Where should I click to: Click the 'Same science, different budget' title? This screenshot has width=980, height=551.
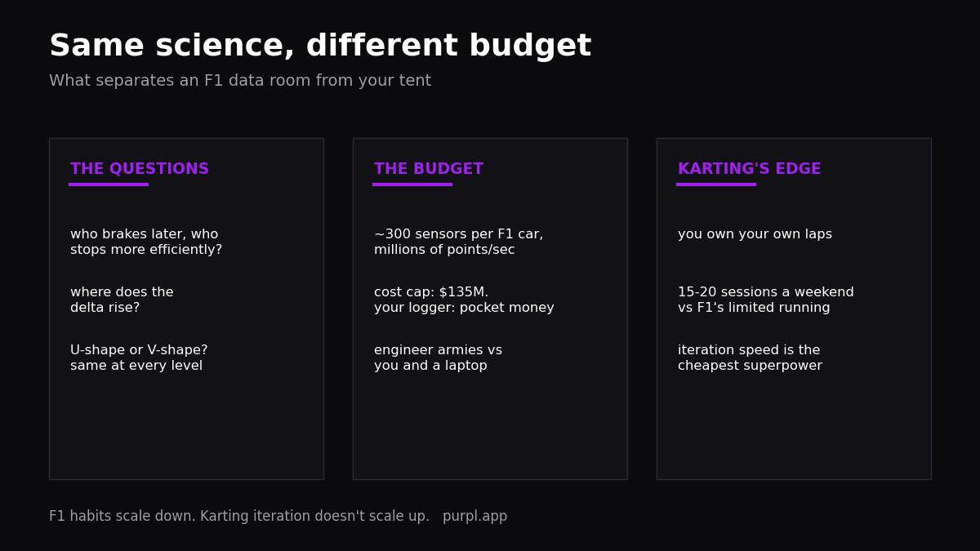point(320,47)
